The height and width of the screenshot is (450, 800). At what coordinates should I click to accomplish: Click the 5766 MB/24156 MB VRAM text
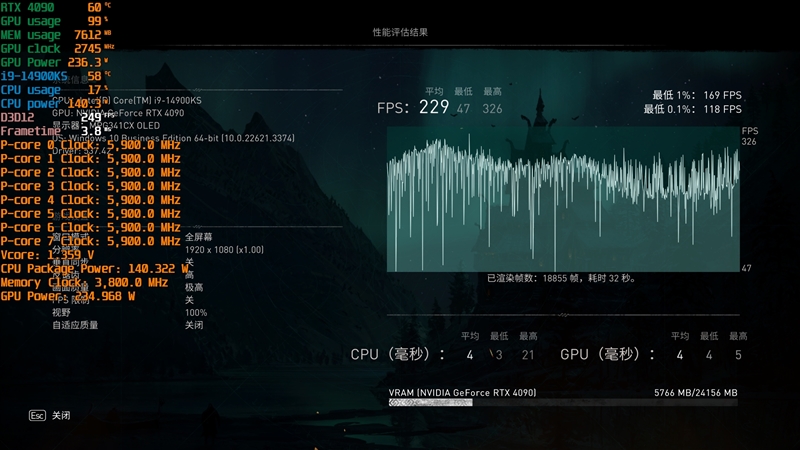(x=695, y=393)
